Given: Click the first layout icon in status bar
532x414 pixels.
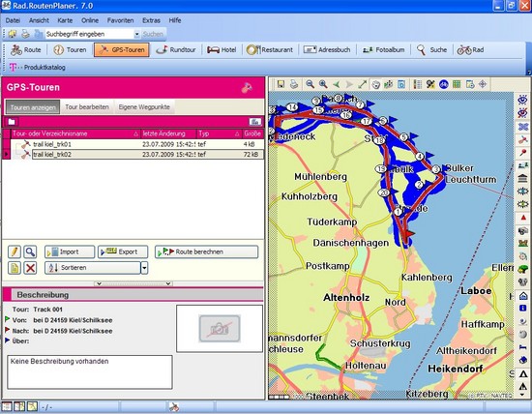Looking at the screenshot, I should (x=7, y=406).
